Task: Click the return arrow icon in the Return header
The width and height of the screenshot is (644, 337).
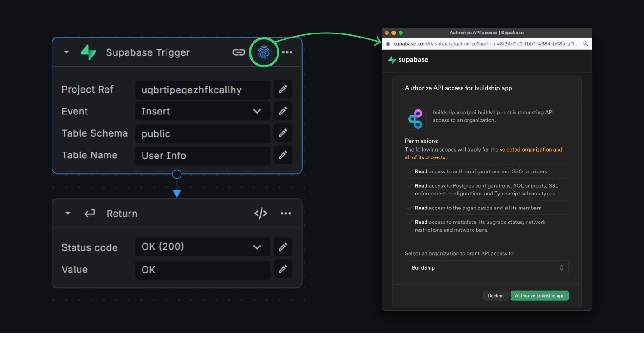Action: pyautogui.click(x=89, y=213)
